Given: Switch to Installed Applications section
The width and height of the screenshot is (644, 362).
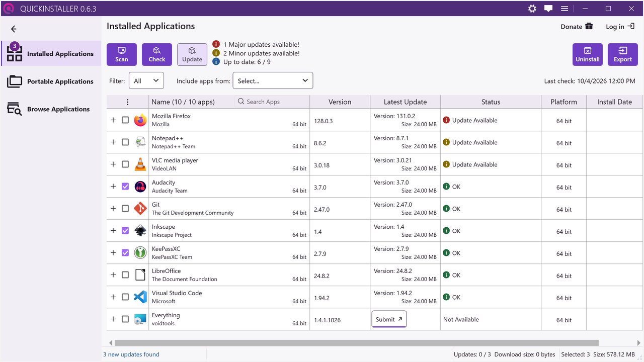Looking at the screenshot, I should click(x=51, y=53).
